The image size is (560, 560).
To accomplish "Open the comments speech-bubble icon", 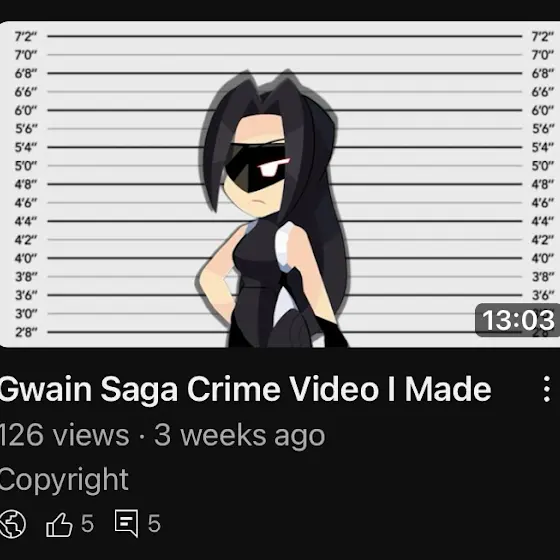I will click(126, 523).
